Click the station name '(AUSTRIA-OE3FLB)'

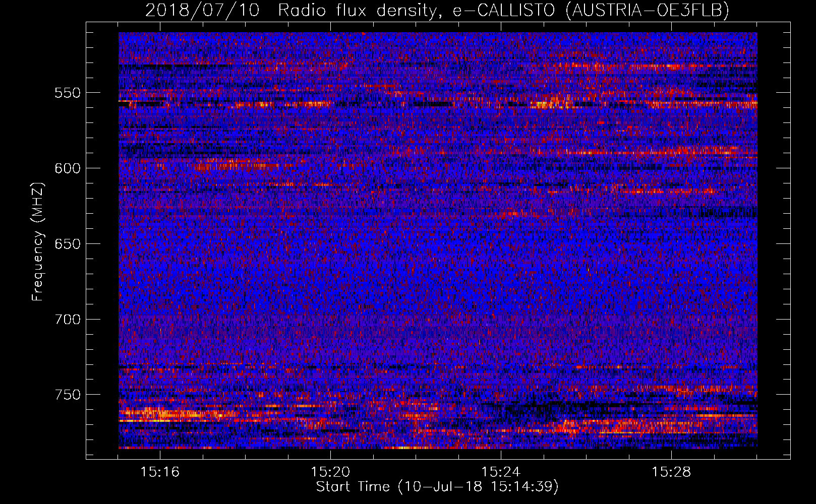(x=648, y=10)
